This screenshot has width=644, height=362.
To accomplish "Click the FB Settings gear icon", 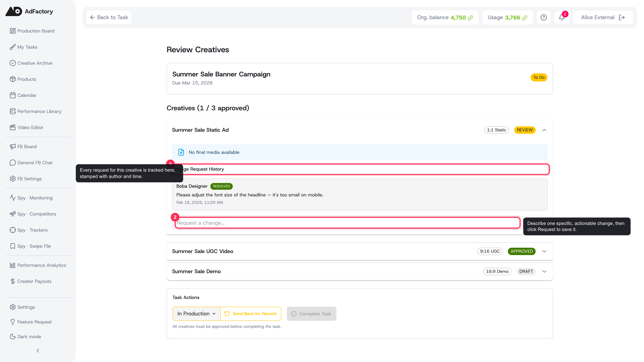I will (x=13, y=179).
